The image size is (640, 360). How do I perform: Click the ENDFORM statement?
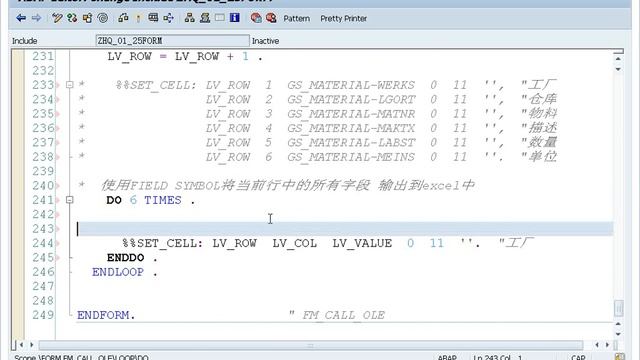click(x=106, y=315)
